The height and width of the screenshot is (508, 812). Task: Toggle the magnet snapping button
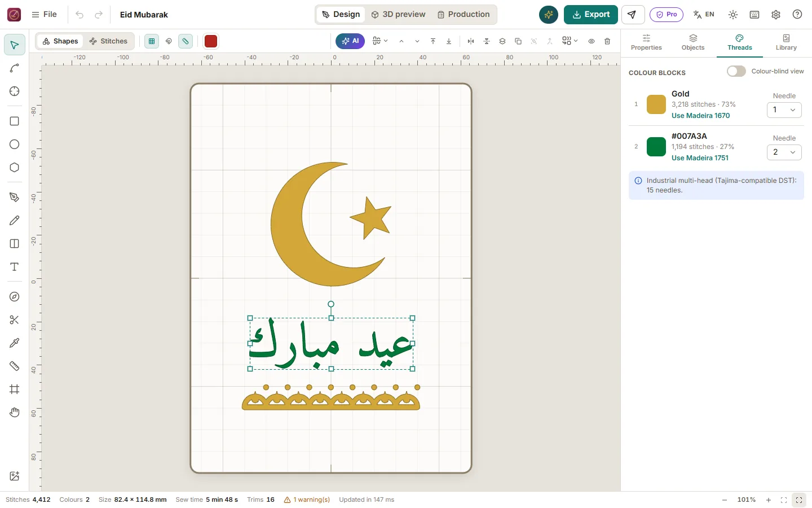pos(169,41)
